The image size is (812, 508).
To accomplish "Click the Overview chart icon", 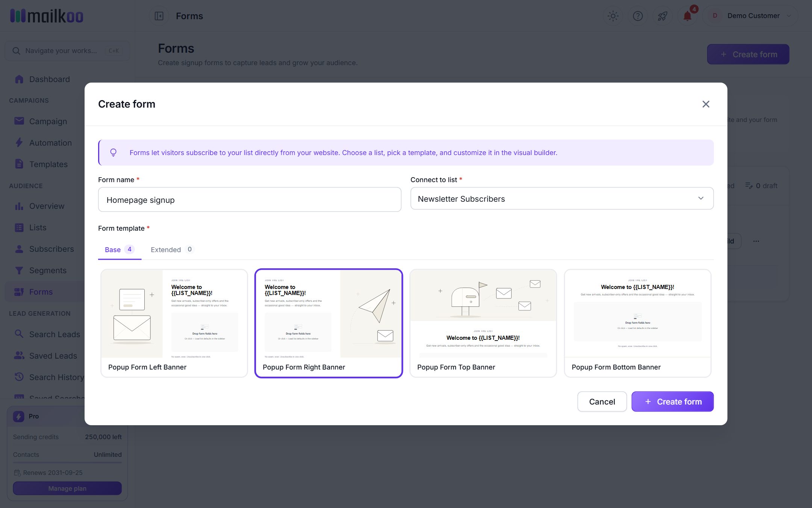I will [19, 206].
